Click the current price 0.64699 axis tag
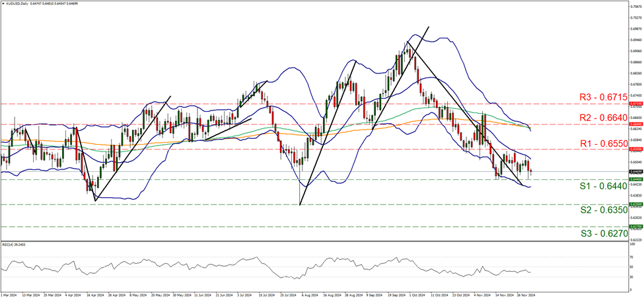The image size is (644, 299). pos(635,171)
